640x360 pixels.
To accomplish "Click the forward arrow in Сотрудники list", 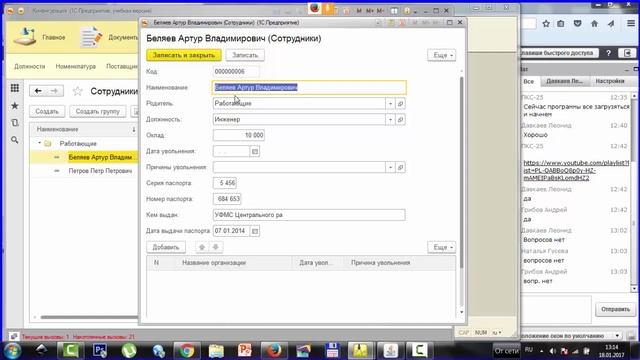I will (x=55, y=91).
